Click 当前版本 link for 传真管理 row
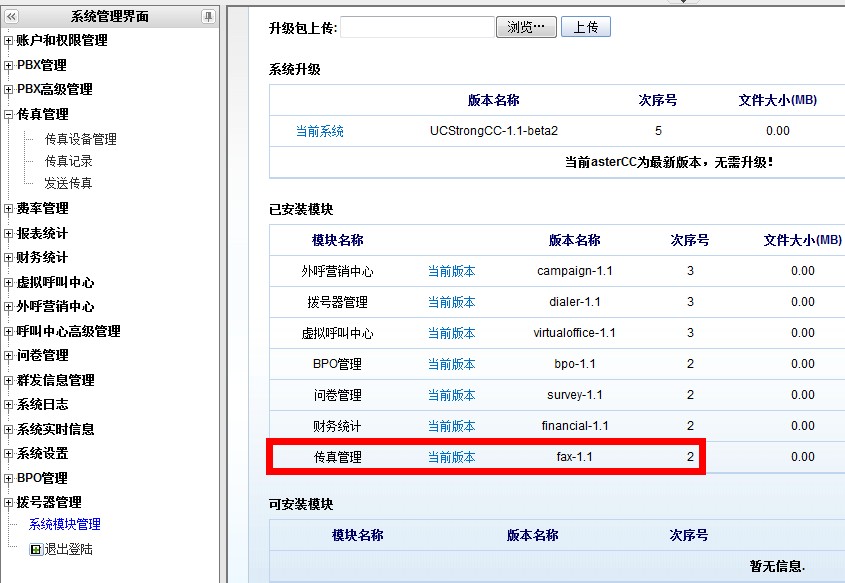The width and height of the screenshot is (845, 583). [451, 457]
